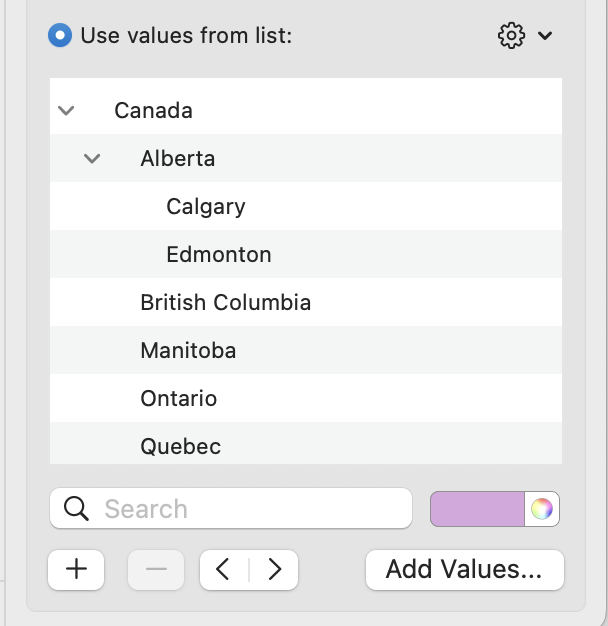608x626 pixels.
Task: Click the gear settings icon
Action: click(x=511, y=36)
